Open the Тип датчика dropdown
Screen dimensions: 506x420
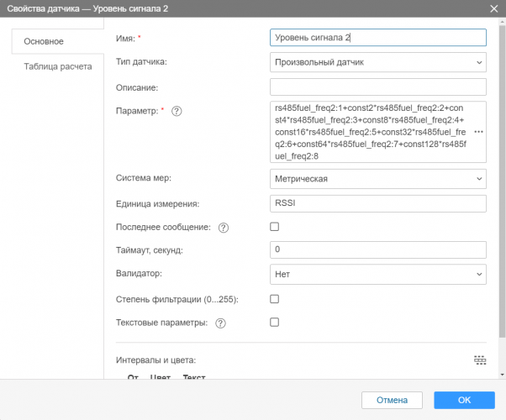pos(378,62)
